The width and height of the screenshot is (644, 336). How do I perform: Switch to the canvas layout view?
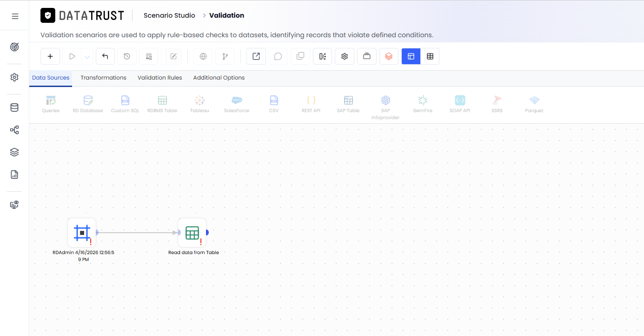[x=411, y=56]
